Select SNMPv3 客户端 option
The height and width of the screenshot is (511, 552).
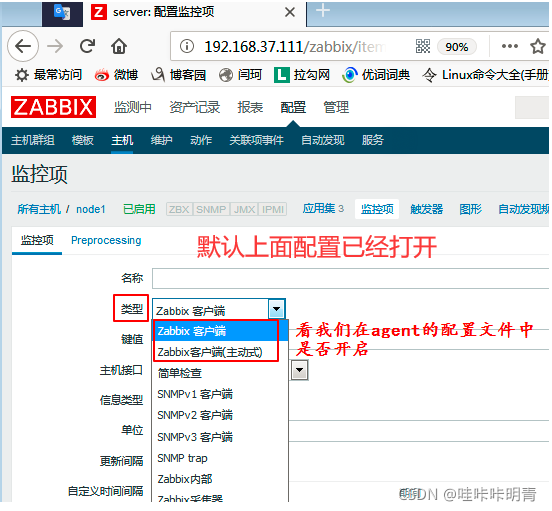(220, 437)
